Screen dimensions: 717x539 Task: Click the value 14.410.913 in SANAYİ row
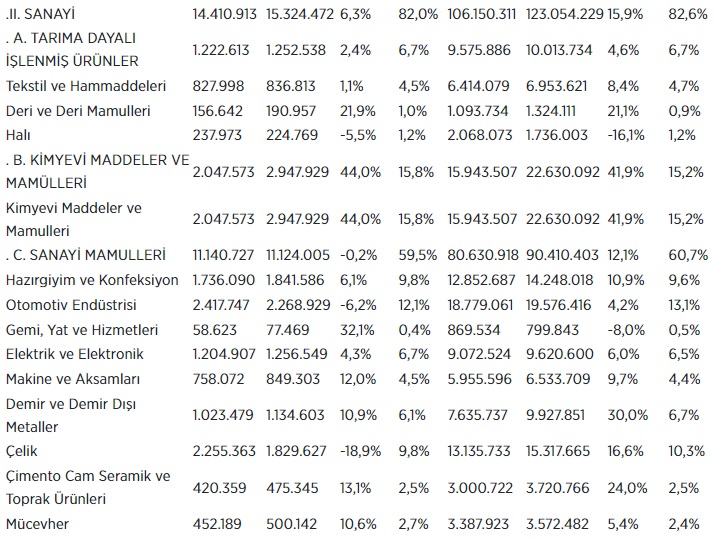[x=224, y=16]
